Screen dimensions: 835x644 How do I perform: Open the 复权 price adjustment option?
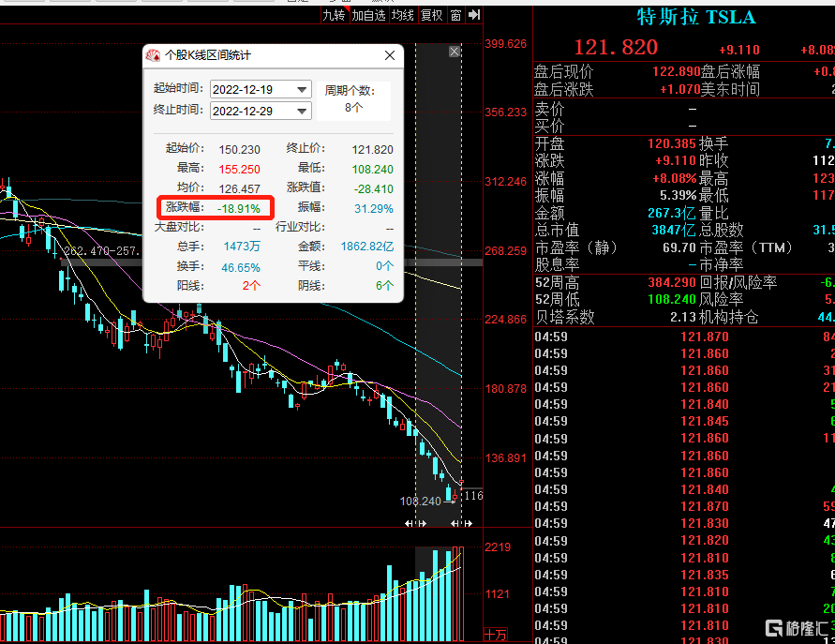(431, 15)
